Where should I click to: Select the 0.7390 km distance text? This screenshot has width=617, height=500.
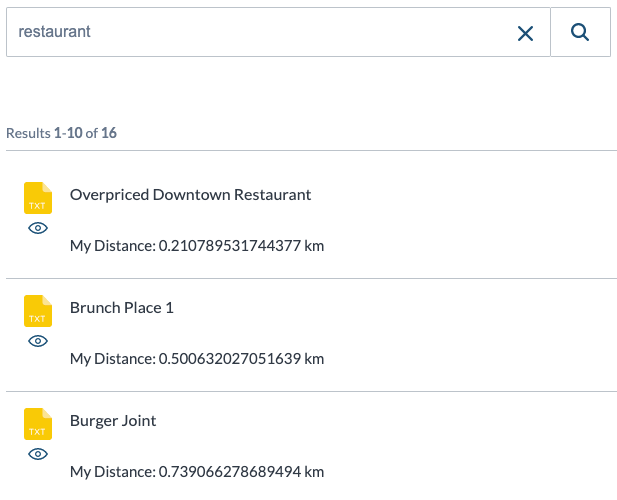[x=241, y=472]
